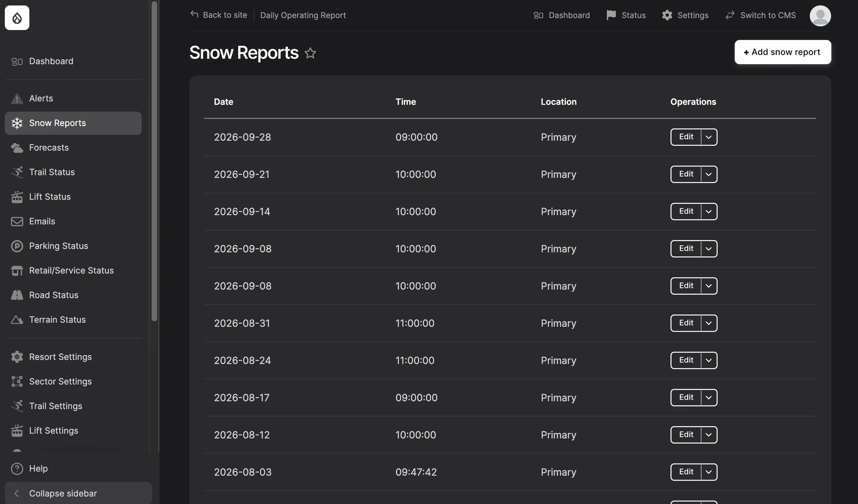Viewport: 858px width, 504px height.
Task: Expand Edit dropdown for 2026-08-03 report
Action: point(709,472)
